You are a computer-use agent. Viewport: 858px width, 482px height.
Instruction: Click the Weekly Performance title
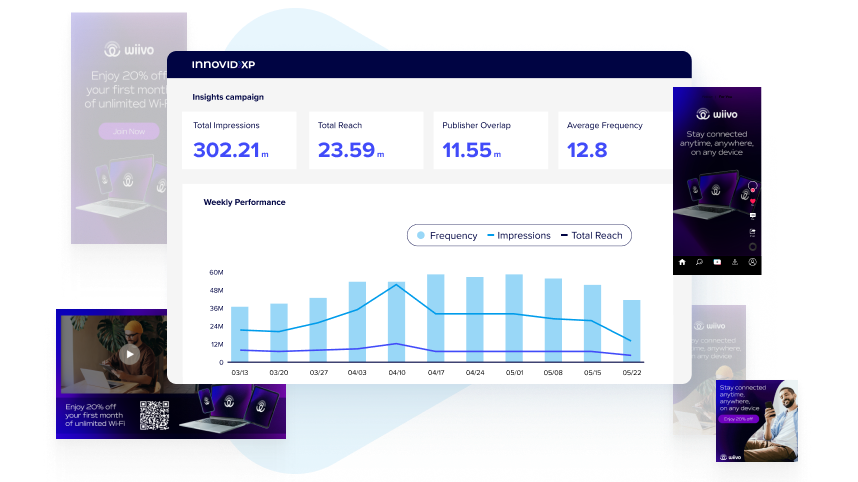(244, 202)
